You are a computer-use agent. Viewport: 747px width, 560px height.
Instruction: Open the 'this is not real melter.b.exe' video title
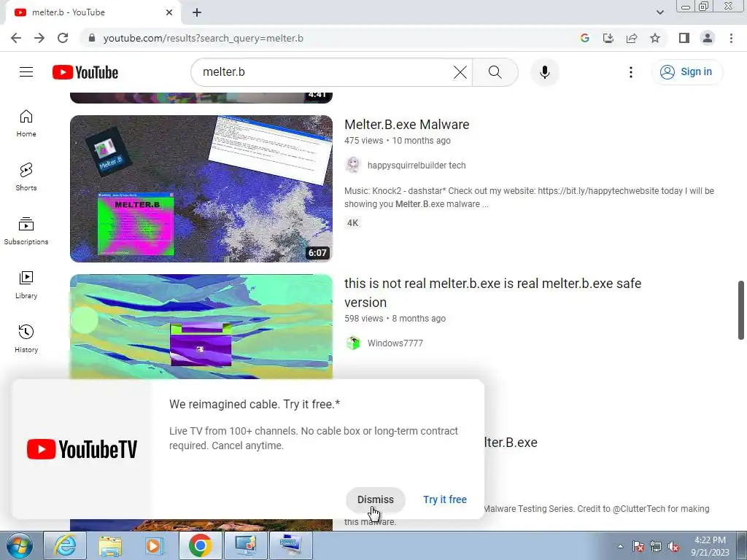pyautogui.click(x=492, y=292)
